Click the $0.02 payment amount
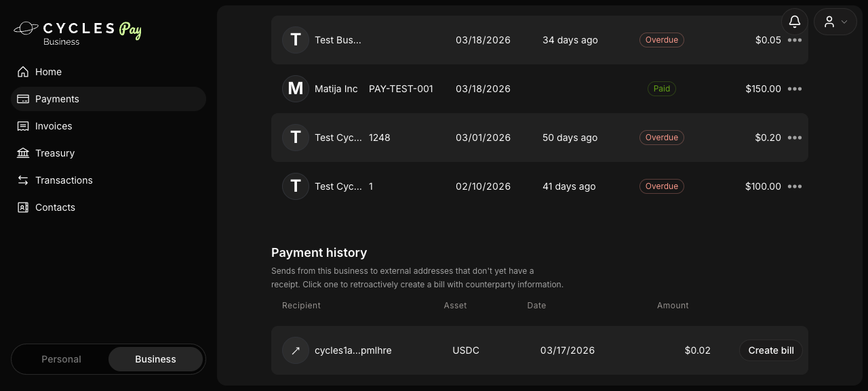The width and height of the screenshot is (868, 391). click(698, 350)
